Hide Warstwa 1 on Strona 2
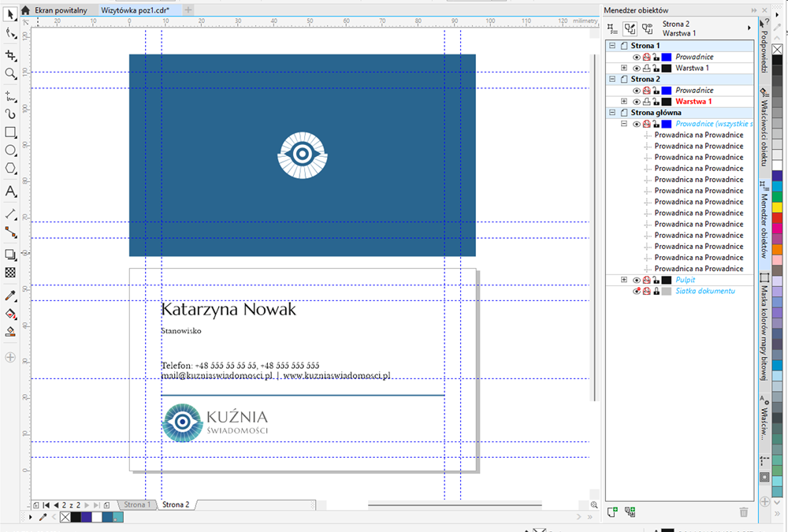Screen dimensions: 788x532 [x=637, y=102]
